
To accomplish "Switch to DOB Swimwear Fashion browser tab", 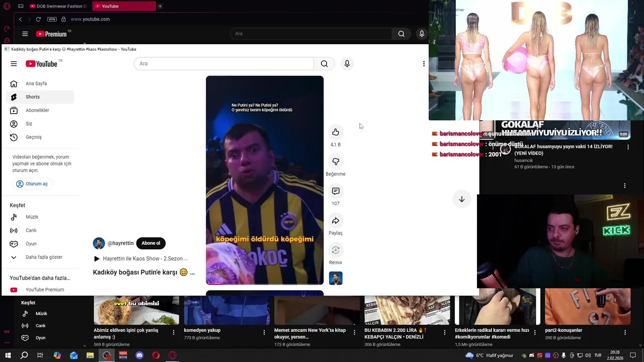I will tap(58, 6).
